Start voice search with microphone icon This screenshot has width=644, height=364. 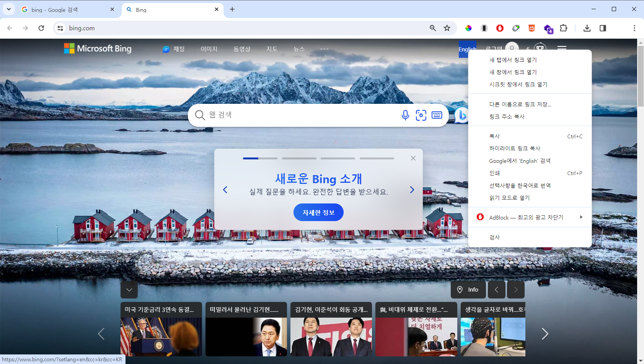pyautogui.click(x=405, y=115)
